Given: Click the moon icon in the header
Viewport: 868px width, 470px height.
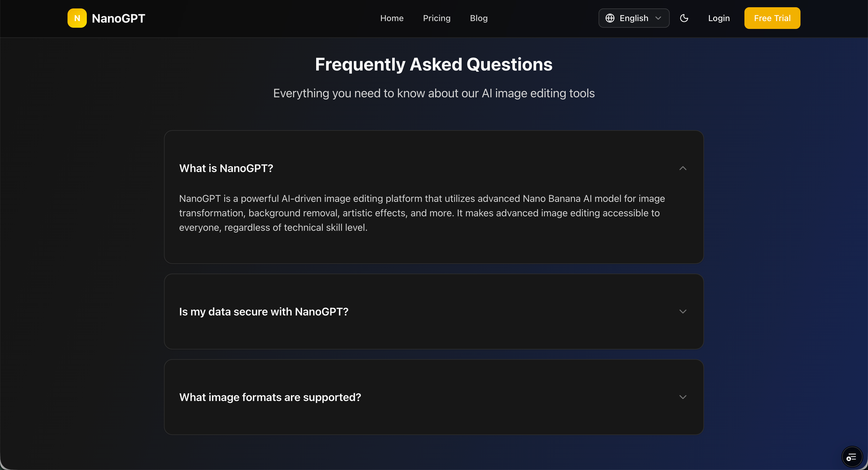Looking at the screenshot, I should pyautogui.click(x=684, y=18).
